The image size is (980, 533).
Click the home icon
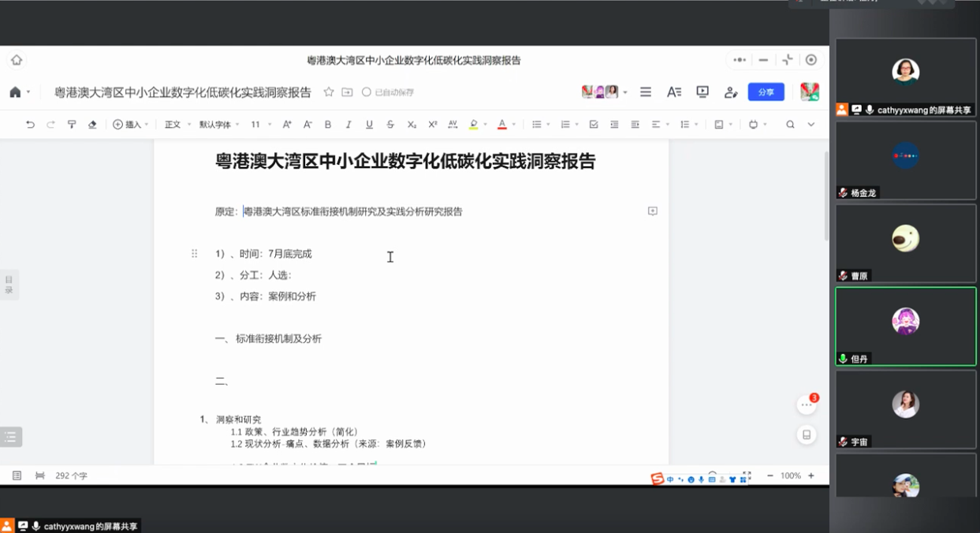[15, 92]
